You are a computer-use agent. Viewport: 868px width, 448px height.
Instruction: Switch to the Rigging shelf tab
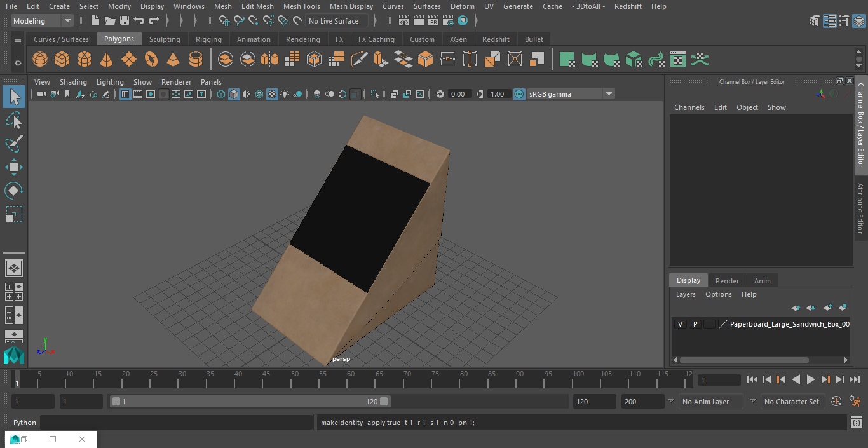pos(208,39)
